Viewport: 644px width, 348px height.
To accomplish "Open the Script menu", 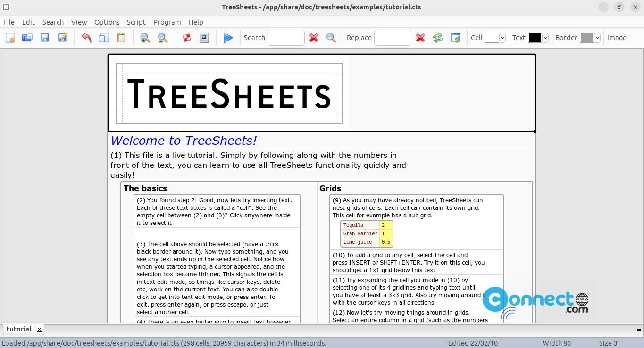I will [x=136, y=22].
